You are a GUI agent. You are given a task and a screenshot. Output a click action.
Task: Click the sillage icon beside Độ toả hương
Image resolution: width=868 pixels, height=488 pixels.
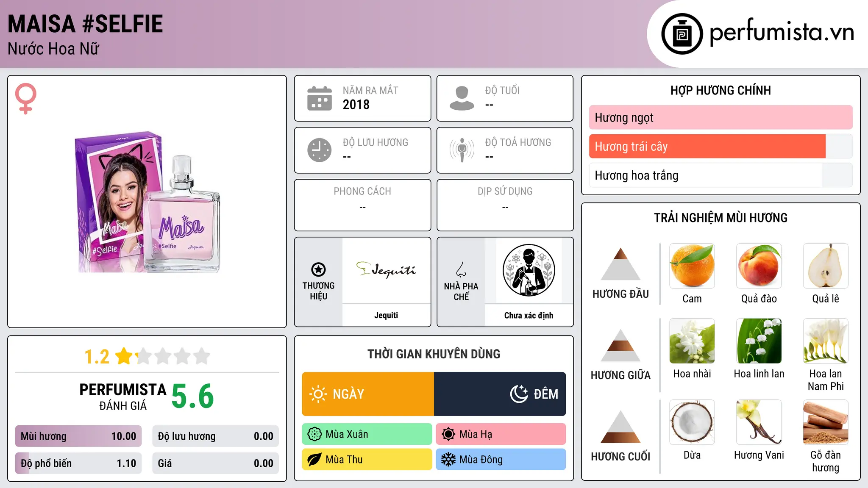tap(462, 150)
